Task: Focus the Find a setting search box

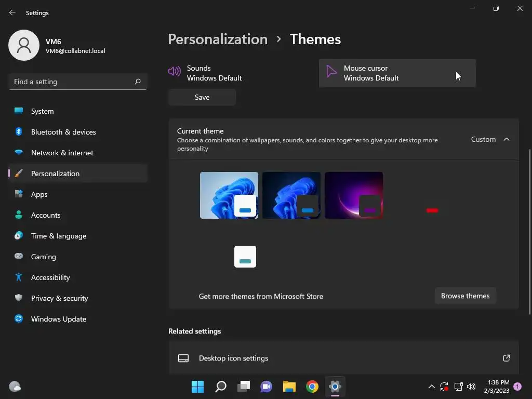Action: tap(78, 82)
